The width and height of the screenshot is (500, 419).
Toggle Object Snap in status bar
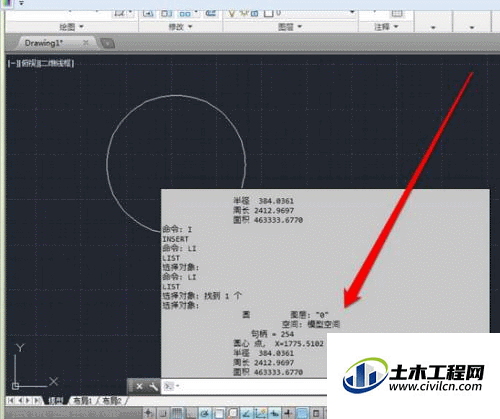click(219, 413)
